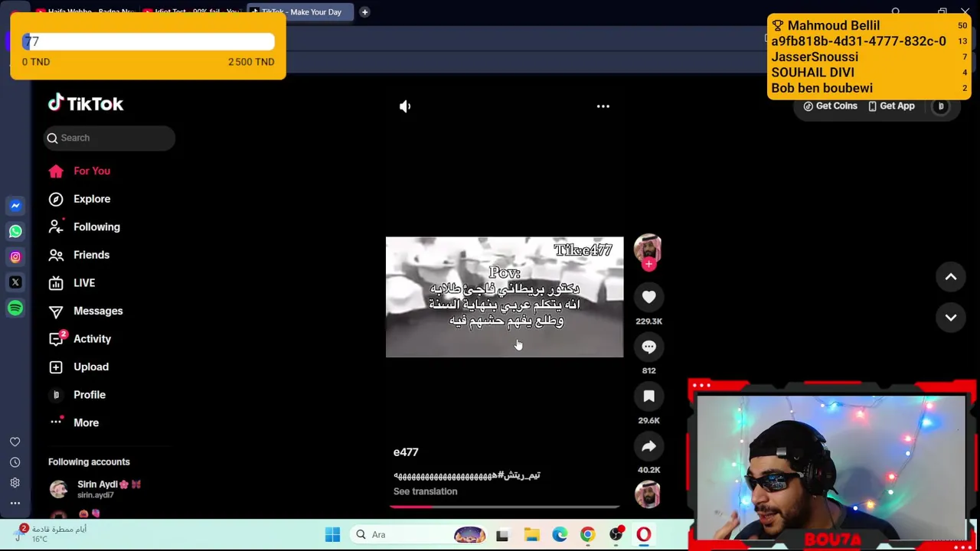Open the Windows Start menu
980x551 pixels.
[x=332, y=534]
